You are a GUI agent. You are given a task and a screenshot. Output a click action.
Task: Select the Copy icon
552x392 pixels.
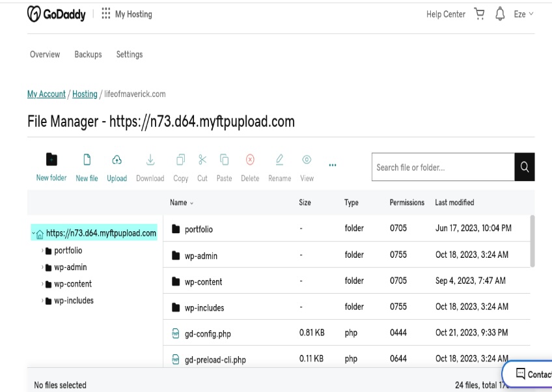180,158
